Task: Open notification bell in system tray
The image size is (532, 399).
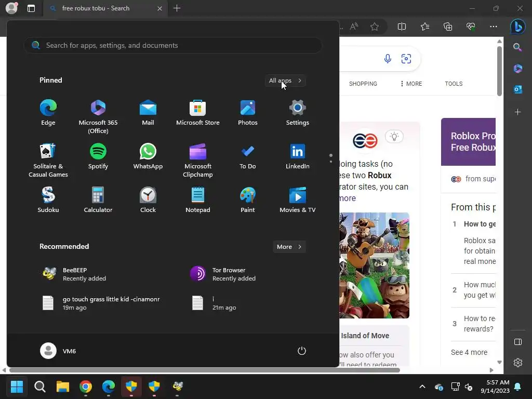Action: [x=518, y=387]
